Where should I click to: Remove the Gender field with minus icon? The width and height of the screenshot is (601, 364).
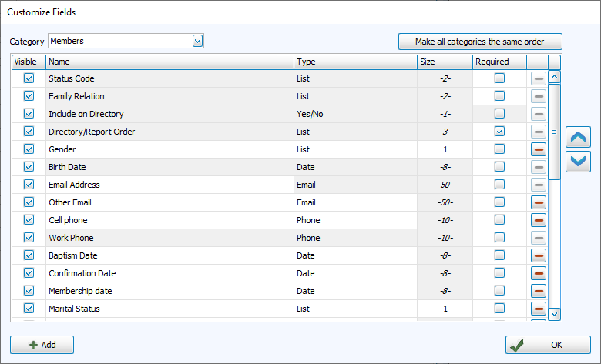coord(539,149)
